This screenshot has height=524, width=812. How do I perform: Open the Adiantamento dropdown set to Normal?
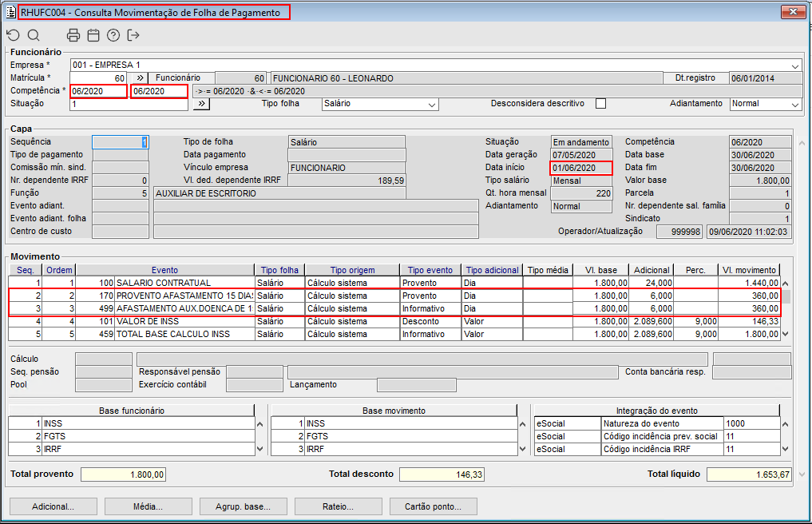[x=795, y=105]
